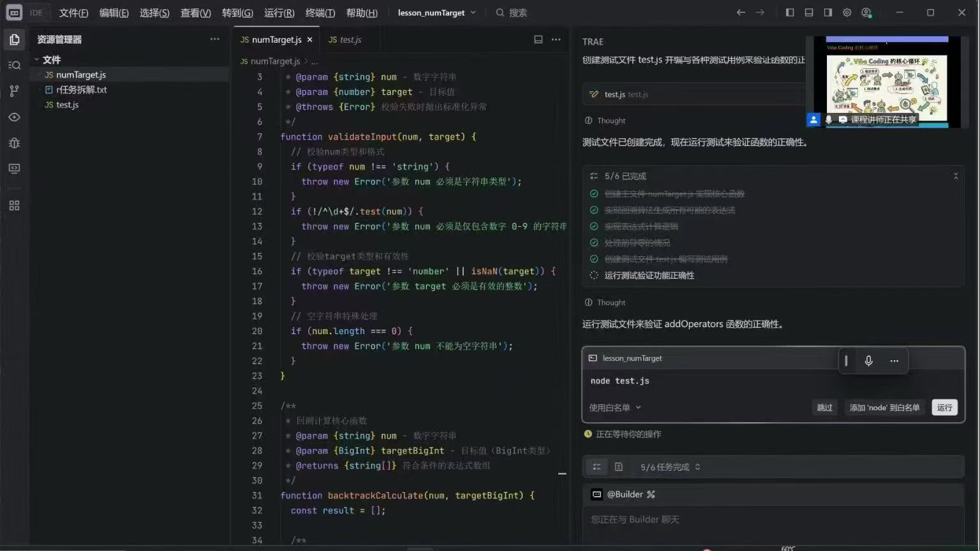Click the navigate back arrow

click(x=741, y=13)
